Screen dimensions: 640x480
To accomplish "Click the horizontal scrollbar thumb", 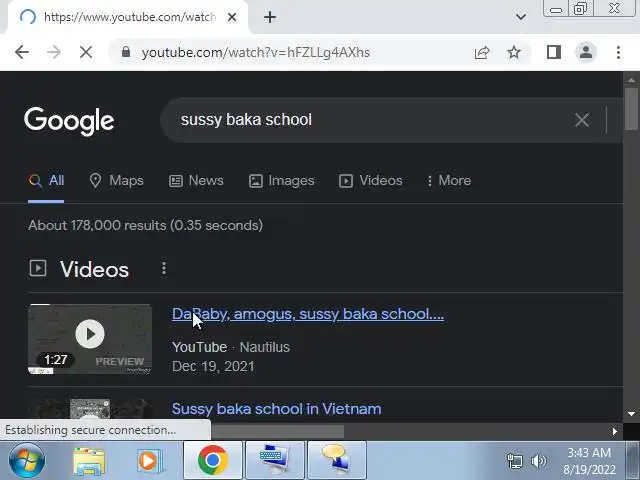I will 278,431.
